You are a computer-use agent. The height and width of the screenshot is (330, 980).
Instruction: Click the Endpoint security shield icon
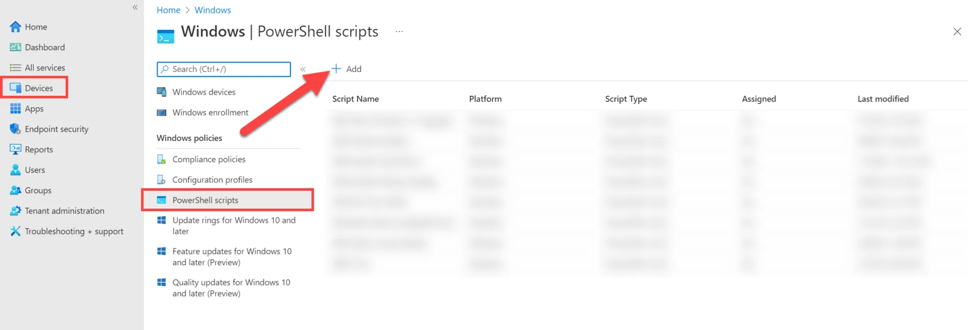pyautogui.click(x=15, y=129)
